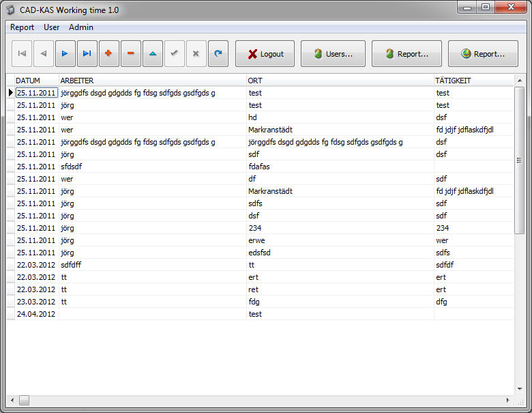Insert a new record with plus icon
The width and height of the screenshot is (532, 413).
[x=109, y=53]
